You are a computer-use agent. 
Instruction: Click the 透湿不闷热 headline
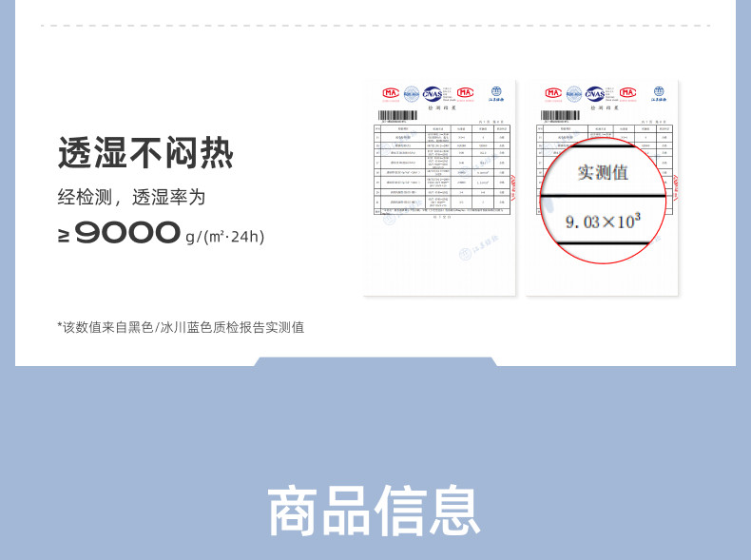[x=145, y=152]
